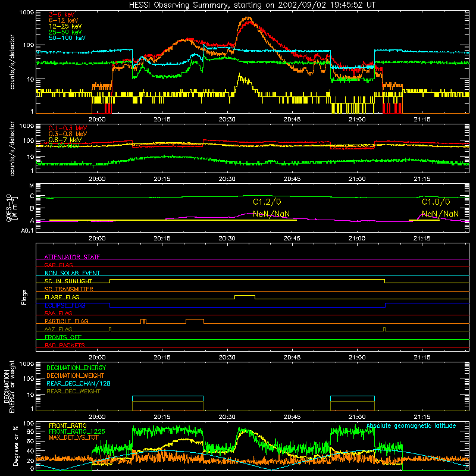This screenshot has height=476, width=476.
Task: Click the DECIMATION_ENERGY legend label
Action: tap(76, 368)
